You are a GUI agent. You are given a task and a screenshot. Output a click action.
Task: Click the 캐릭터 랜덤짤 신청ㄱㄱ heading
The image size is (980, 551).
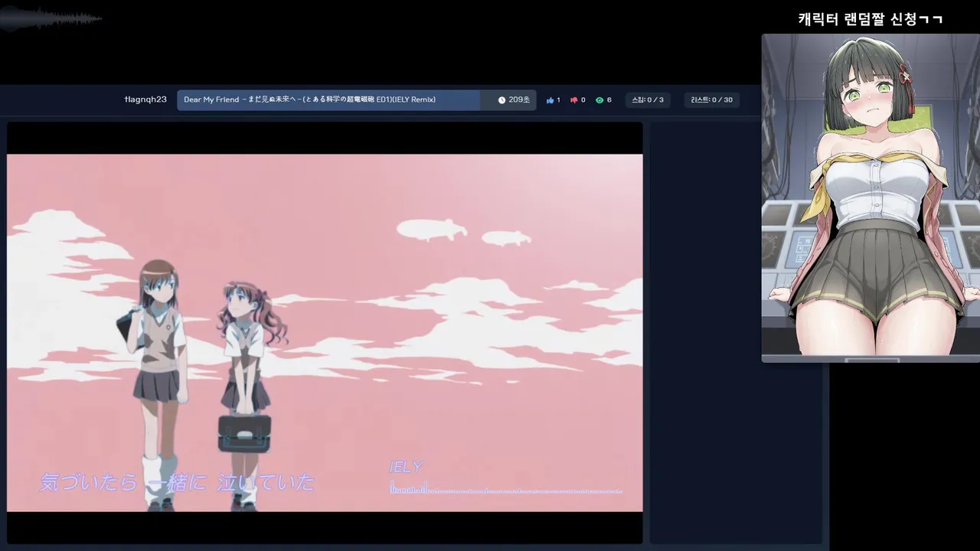(871, 19)
